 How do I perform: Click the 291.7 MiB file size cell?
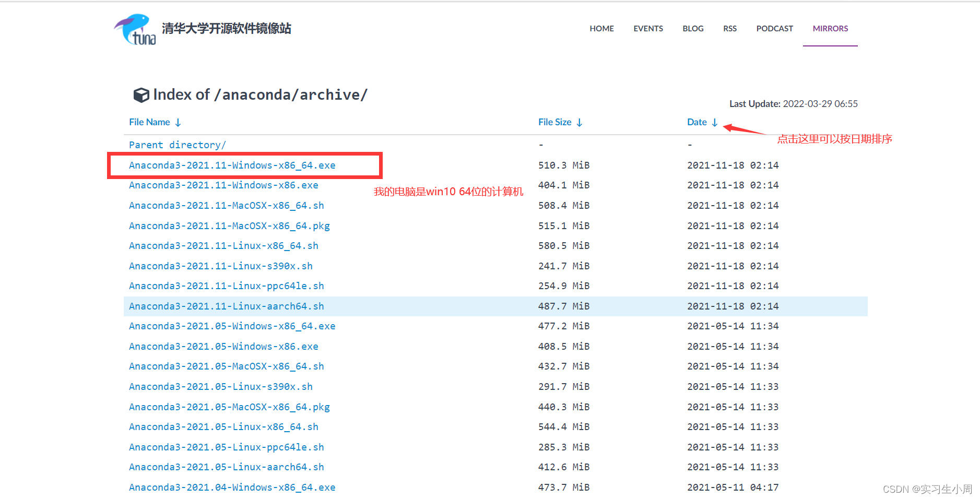pyautogui.click(x=564, y=387)
